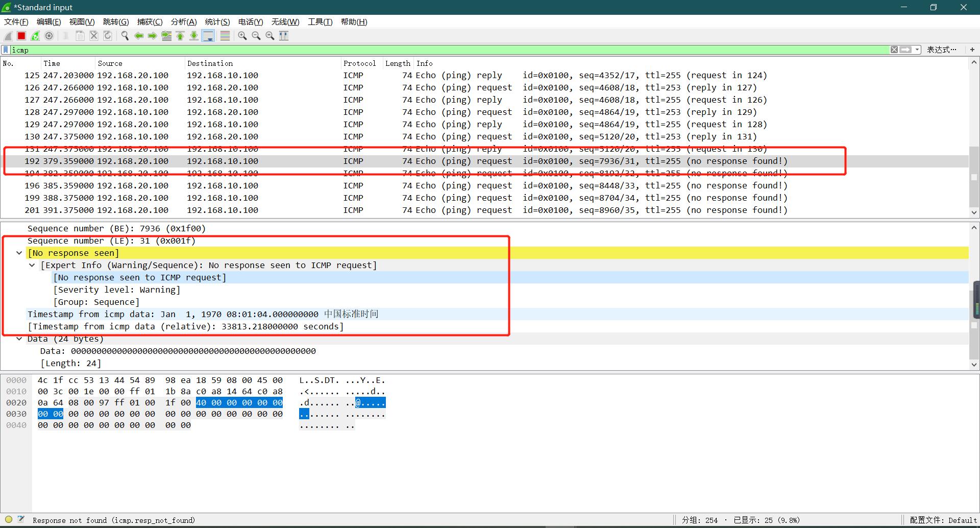Open capture options gear icon
Viewport: 980px width, 528px height.
pos(49,36)
